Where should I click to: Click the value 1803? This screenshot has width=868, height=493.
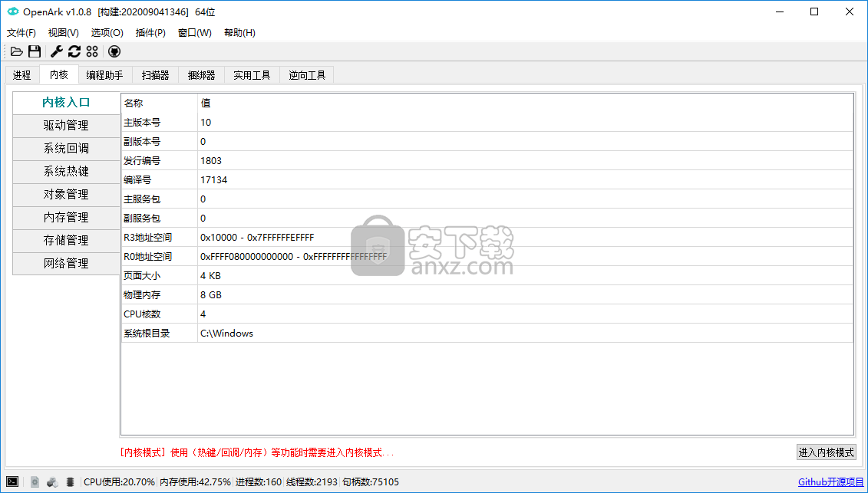click(x=211, y=160)
